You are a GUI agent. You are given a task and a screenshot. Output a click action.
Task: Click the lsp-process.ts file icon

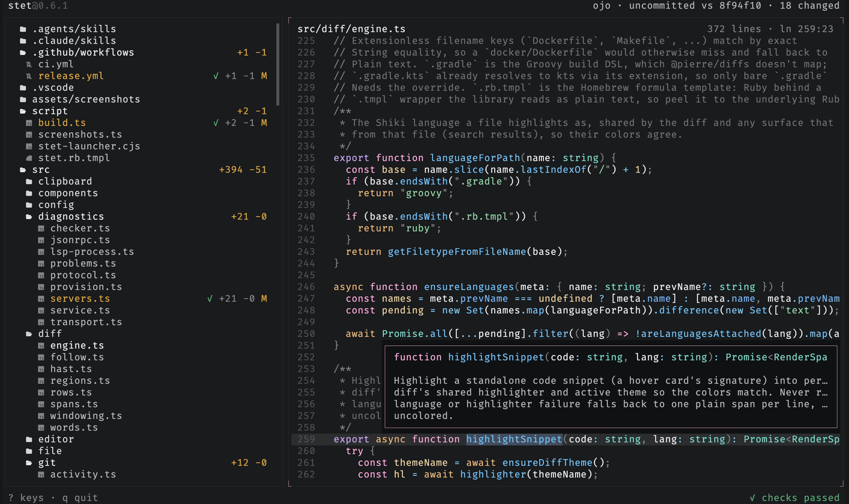(x=41, y=252)
